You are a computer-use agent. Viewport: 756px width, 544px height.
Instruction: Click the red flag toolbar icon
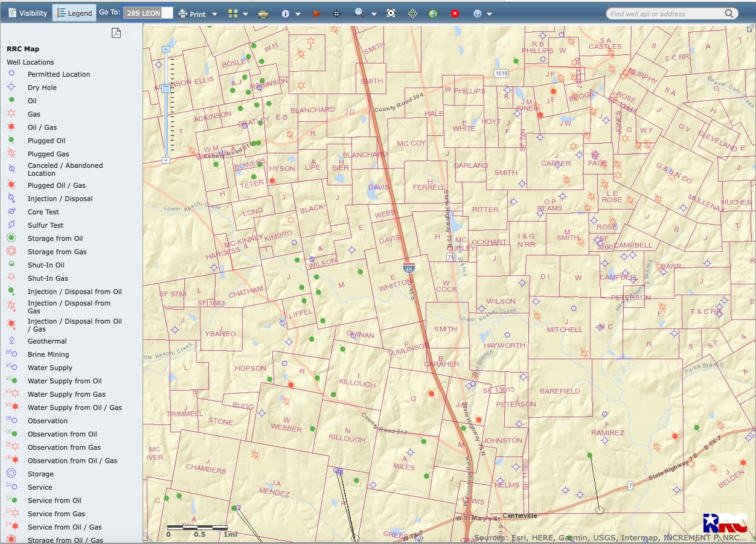click(316, 13)
